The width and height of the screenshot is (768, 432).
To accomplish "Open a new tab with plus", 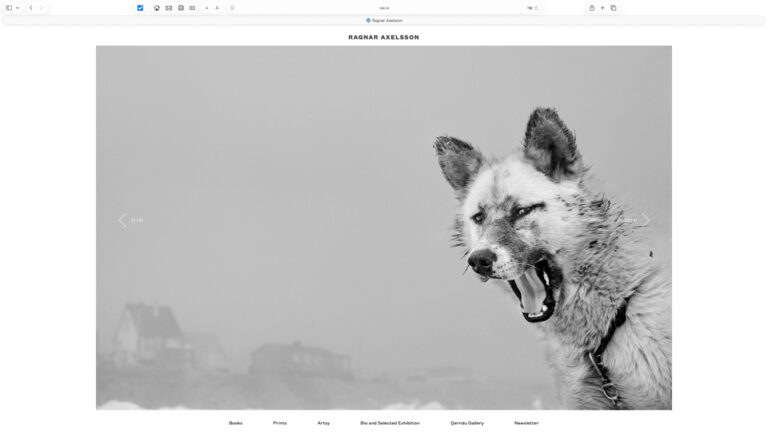I will pos(602,8).
